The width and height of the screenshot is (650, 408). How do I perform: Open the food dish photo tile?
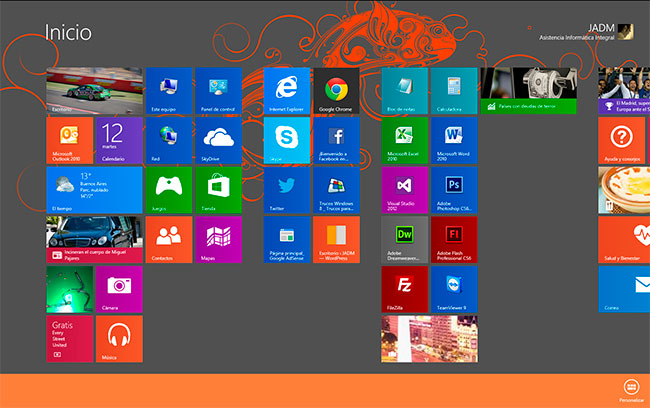pyautogui.click(x=624, y=190)
